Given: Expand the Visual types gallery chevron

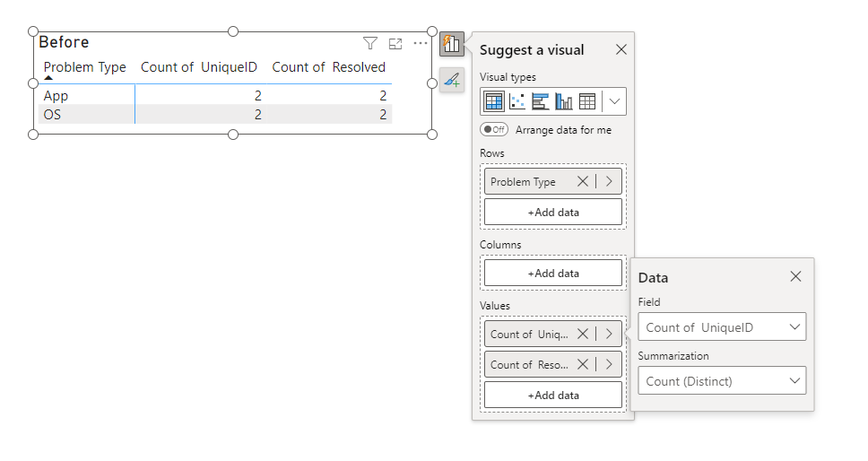Looking at the screenshot, I should (x=614, y=101).
